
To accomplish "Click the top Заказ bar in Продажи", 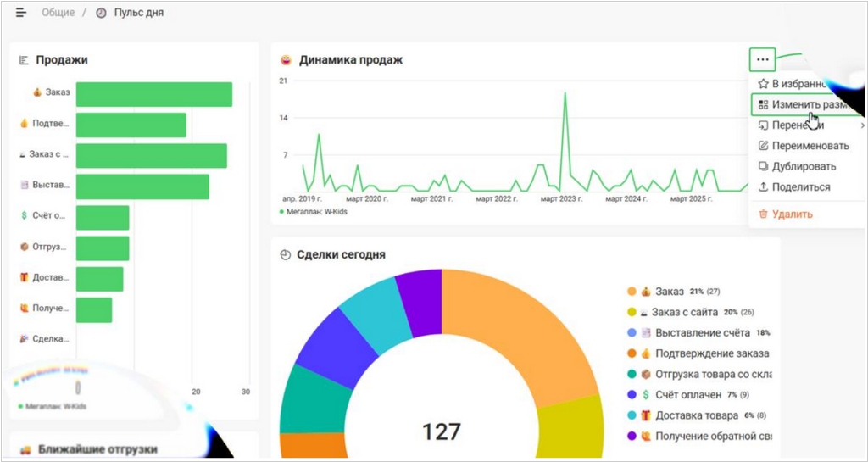I will point(153,94).
